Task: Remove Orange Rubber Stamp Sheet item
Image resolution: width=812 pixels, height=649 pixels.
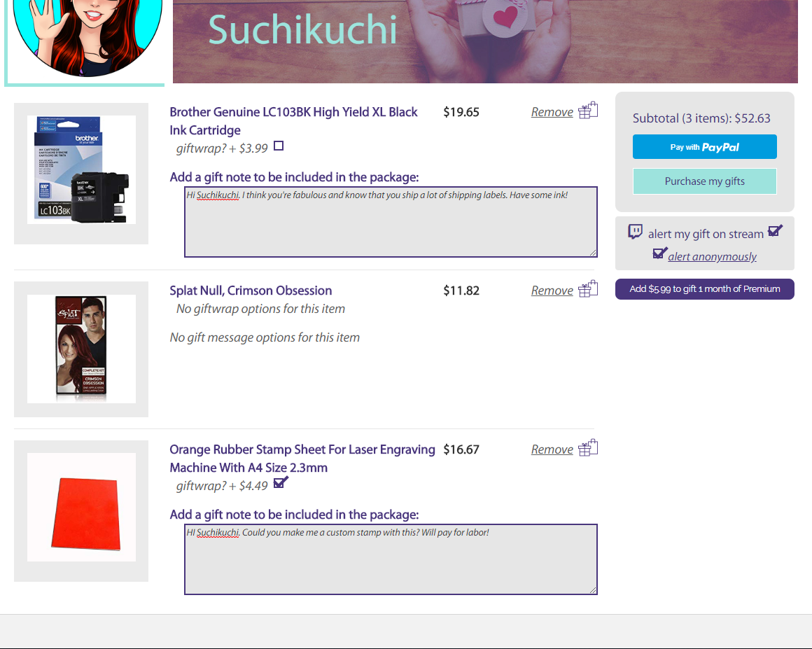Action: coord(552,449)
